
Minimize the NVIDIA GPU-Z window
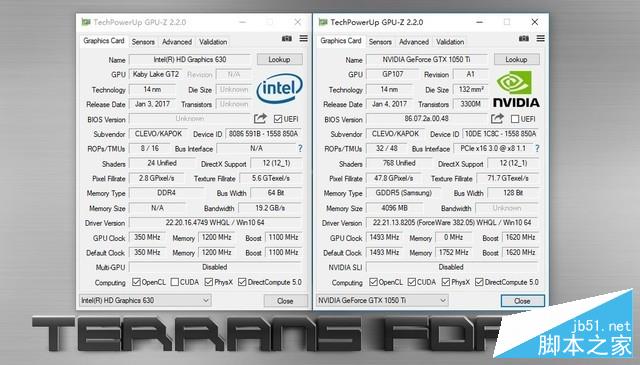point(480,22)
